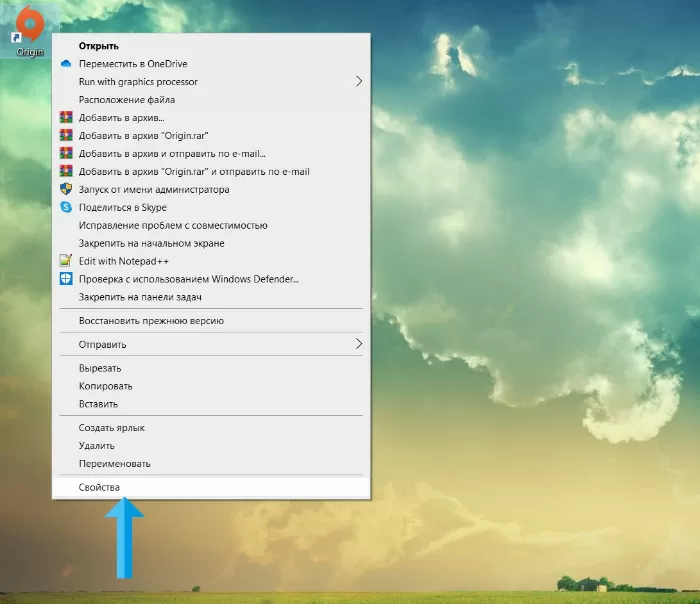This screenshot has width=700, height=604.
Task: Click "Копировать" in the context menu
Action: [x=105, y=386]
